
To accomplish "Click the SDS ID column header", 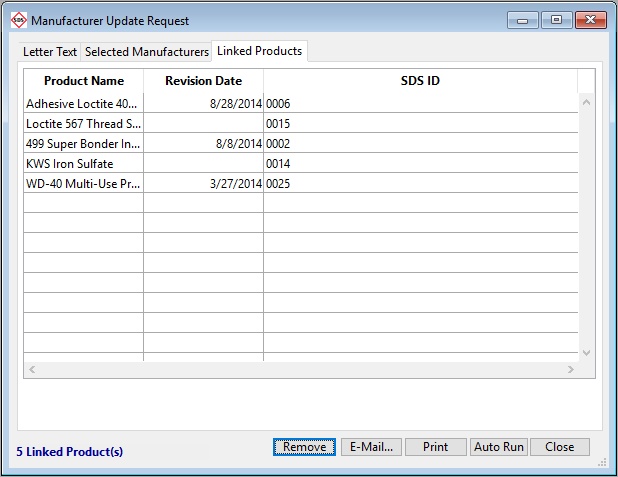I will pyautogui.click(x=420, y=81).
